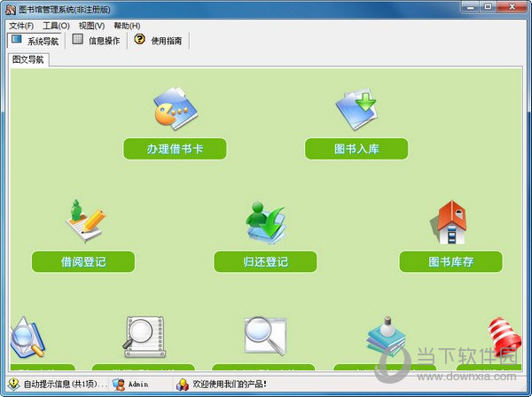This screenshot has height=397, width=532.
Task: Click the filmstrip magnifier icon in the bottom row
Action: click(145, 337)
